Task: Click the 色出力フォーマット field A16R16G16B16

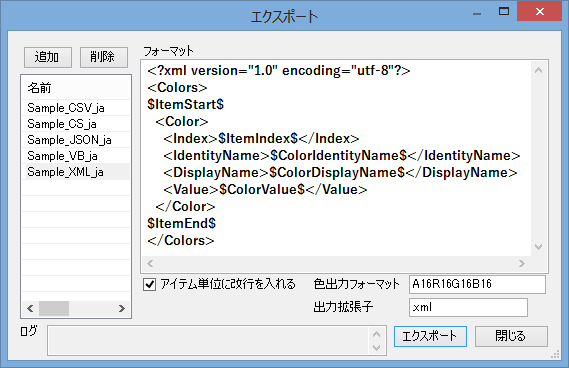Action: (x=477, y=284)
